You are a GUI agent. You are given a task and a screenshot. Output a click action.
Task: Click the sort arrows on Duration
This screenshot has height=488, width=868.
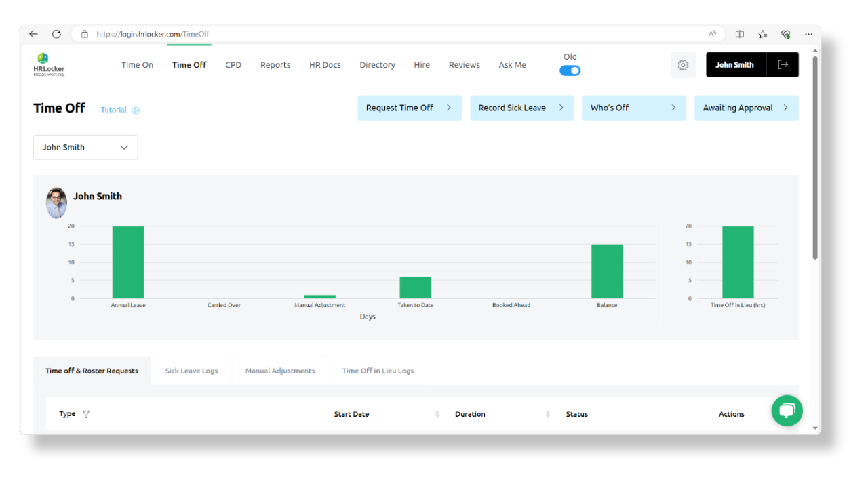coord(548,413)
